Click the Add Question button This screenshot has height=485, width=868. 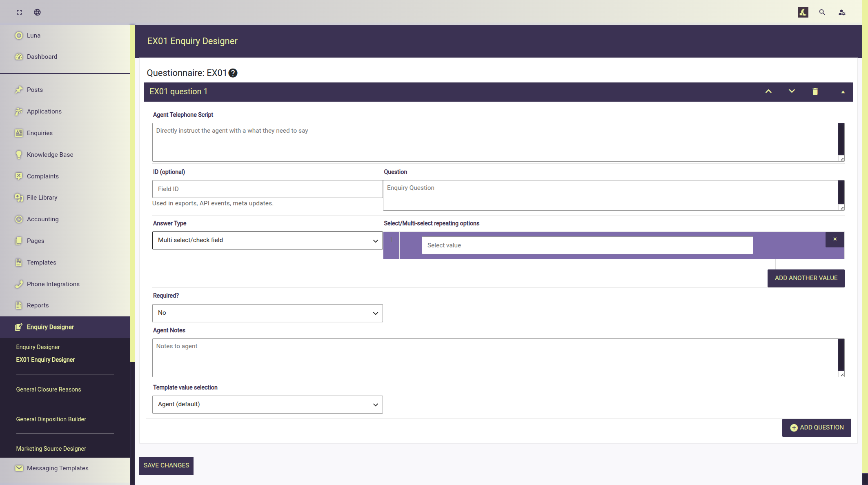pyautogui.click(x=817, y=428)
